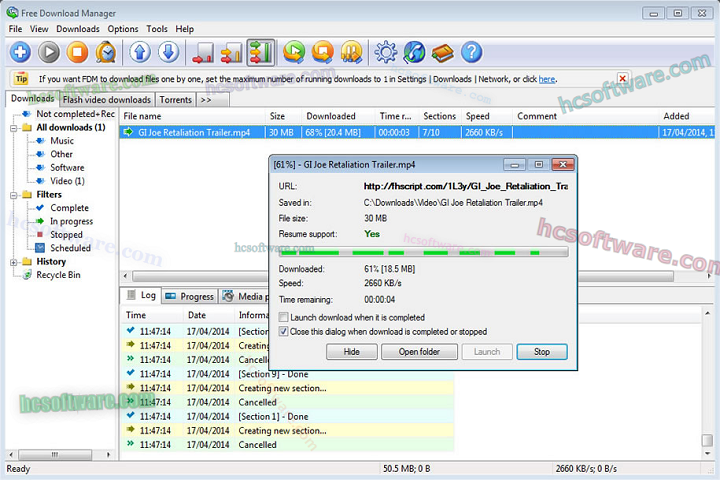Click the Open folder button
Viewport: 720px width, 480px height.
pyautogui.click(x=419, y=352)
